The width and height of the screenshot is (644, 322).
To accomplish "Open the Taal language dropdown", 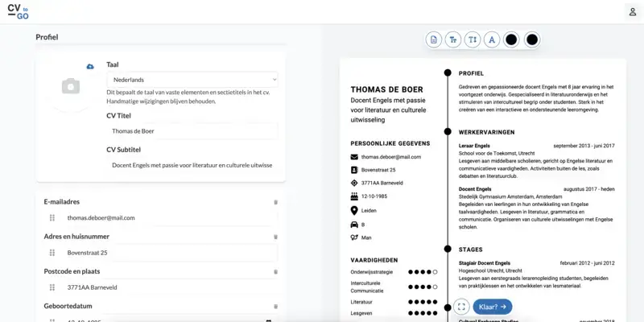I will tap(192, 80).
